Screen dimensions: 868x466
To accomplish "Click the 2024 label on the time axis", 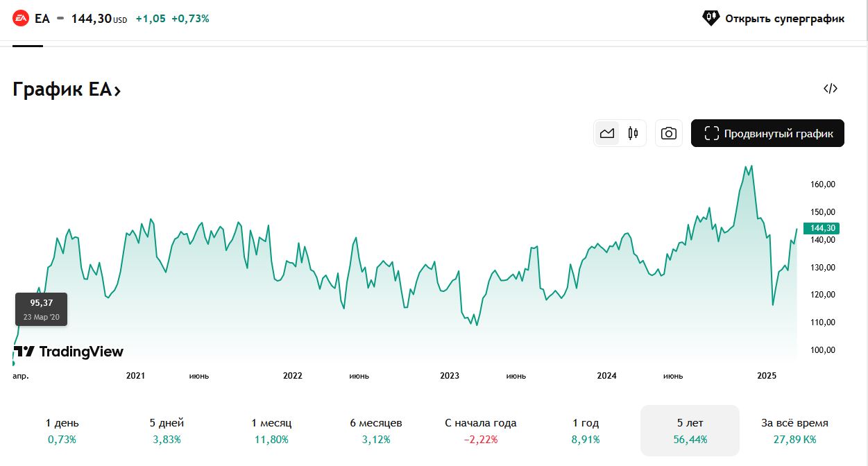I will 607,376.
